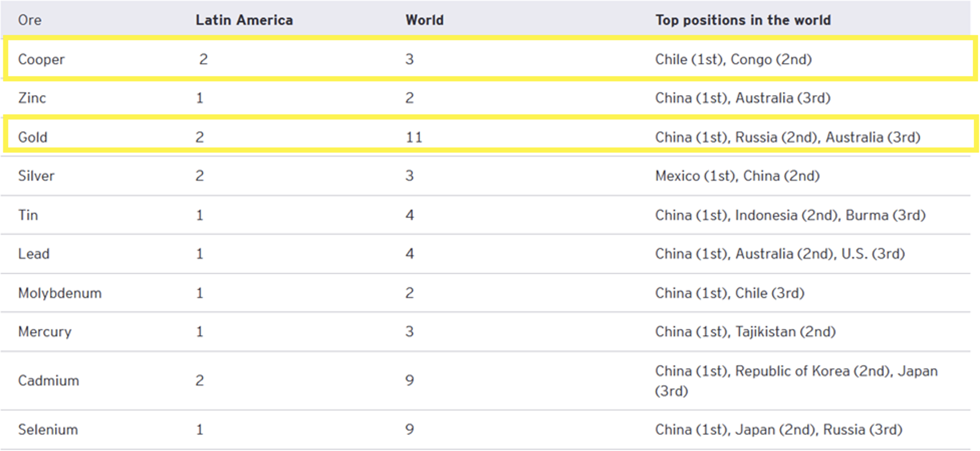Click the "Molybdenum" row label

(x=60, y=293)
